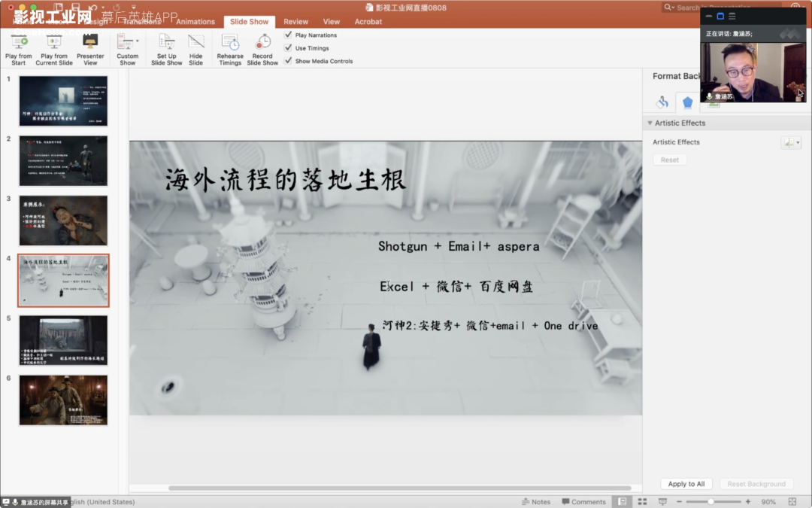Screen dimensions: 812x508
Task: Click the 正在讲话 speaker status label
Action: [x=729, y=34]
